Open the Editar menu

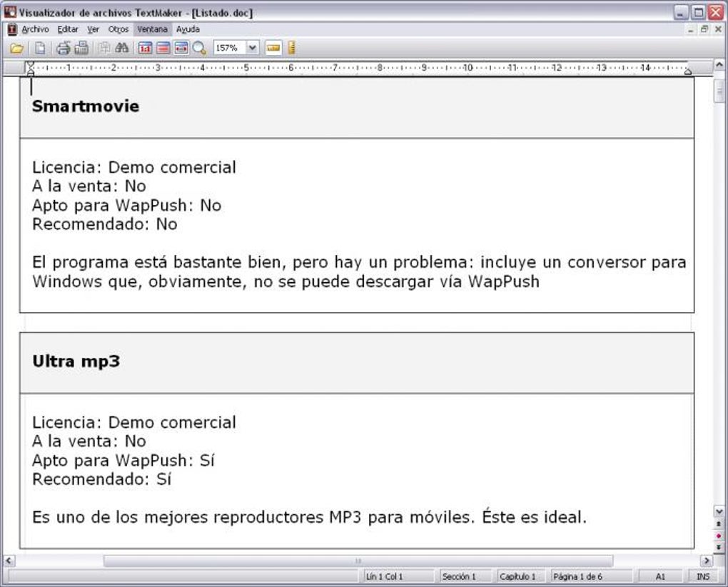68,29
